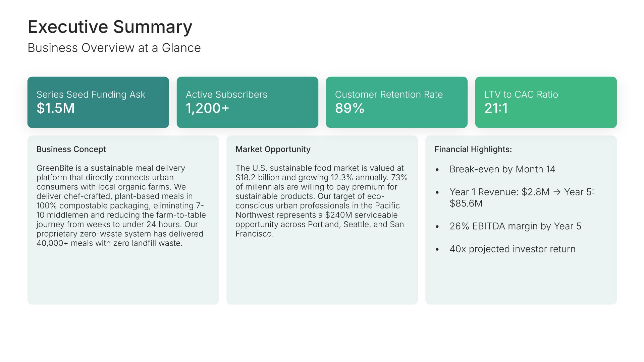
Task: Click the Customer Retention Rate label
Action: (x=389, y=95)
